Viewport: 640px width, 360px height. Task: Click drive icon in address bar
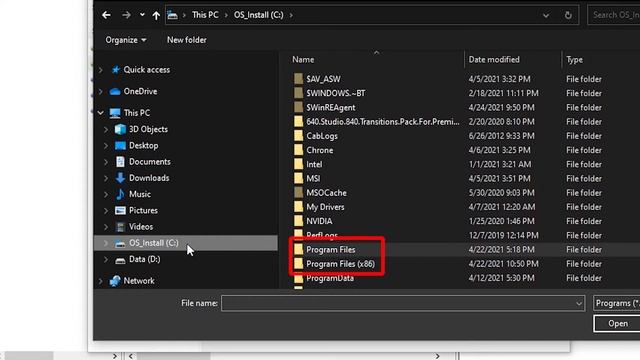click(x=173, y=15)
